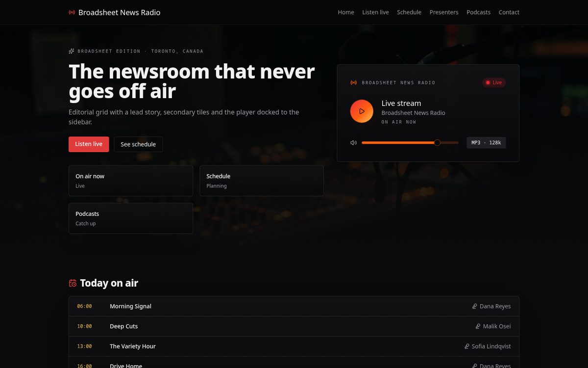Open the Podcasts Catch up tile
Viewport: 588px width, 368px height.
pyautogui.click(x=131, y=218)
